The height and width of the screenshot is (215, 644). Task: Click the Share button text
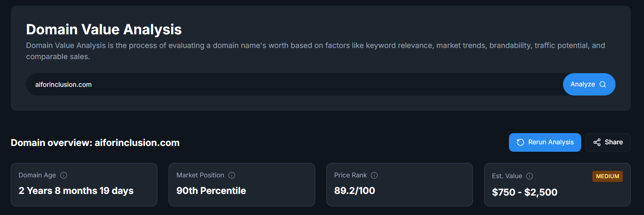click(613, 142)
